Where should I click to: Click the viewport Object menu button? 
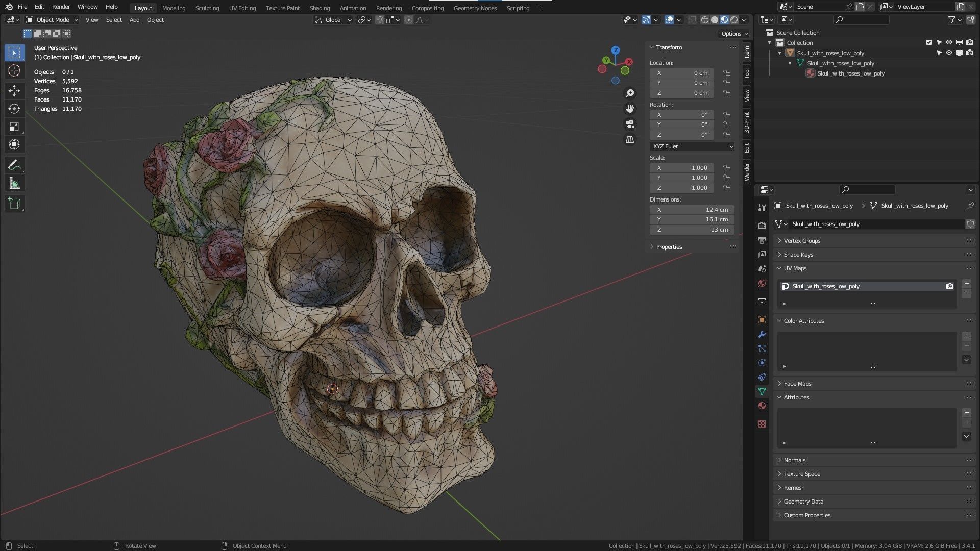point(155,20)
